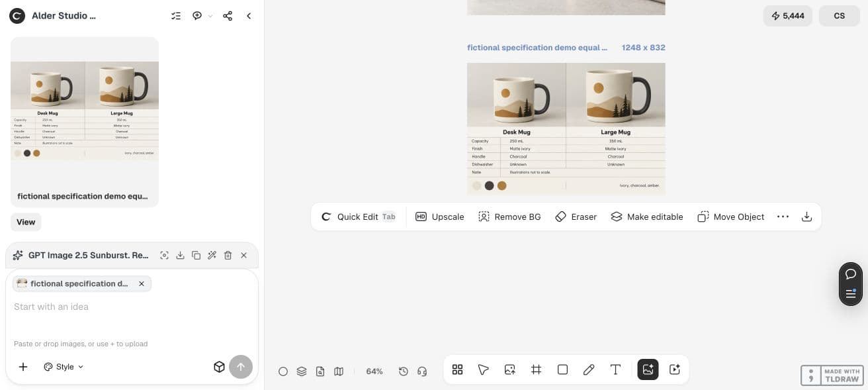868x390 pixels.
Task: Click Quick Edit in image toolbar
Action: click(359, 217)
